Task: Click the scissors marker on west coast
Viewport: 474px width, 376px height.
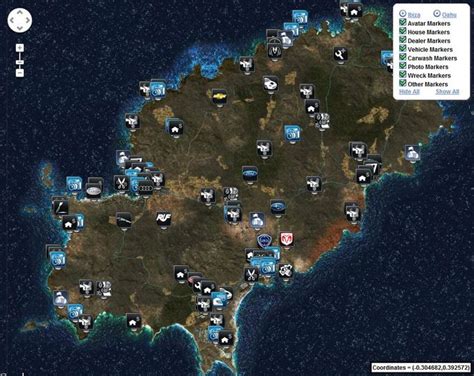Action: click(121, 183)
